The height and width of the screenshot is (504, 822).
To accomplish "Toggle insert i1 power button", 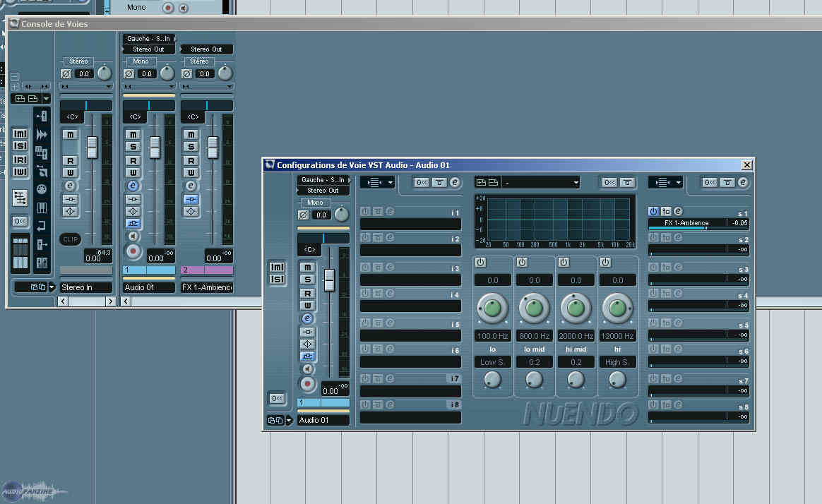I will pyautogui.click(x=365, y=211).
